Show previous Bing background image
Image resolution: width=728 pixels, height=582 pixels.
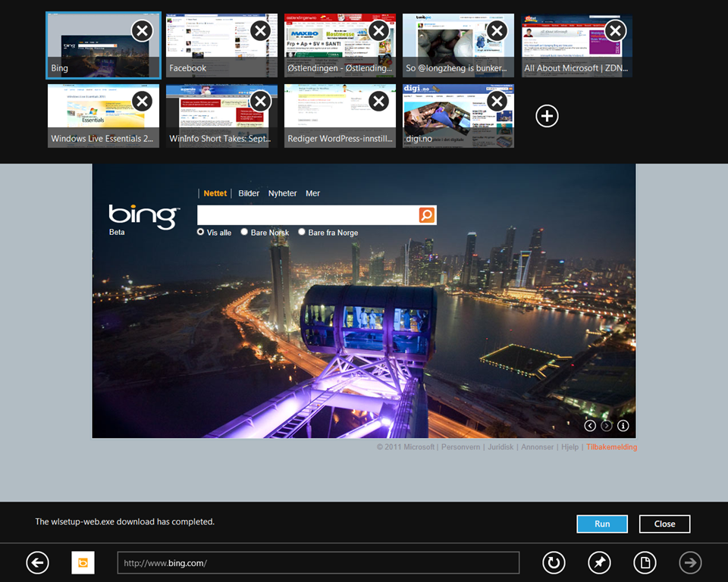(x=590, y=426)
